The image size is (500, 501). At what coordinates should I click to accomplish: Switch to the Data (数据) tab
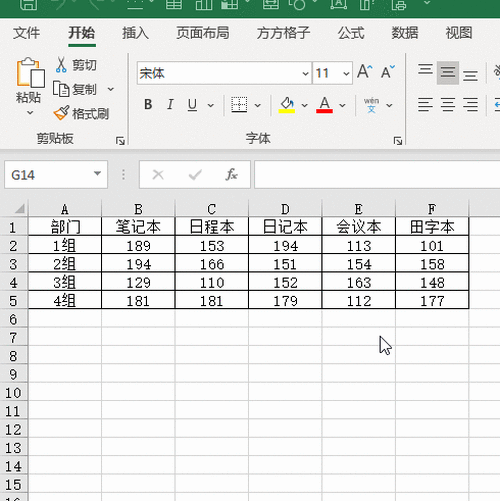coord(405,33)
